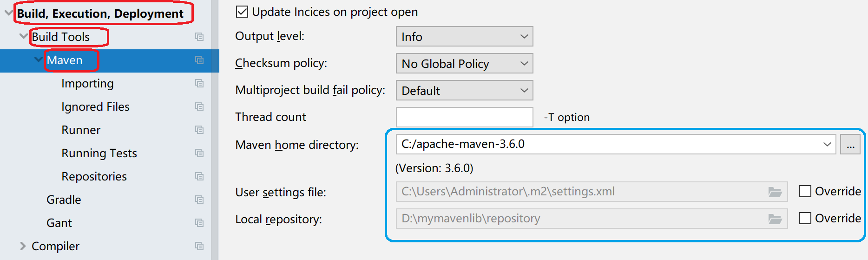This screenshot has width=868, height=260.
Task: Select Gant in the settings tree
Action: pos(59,223)
